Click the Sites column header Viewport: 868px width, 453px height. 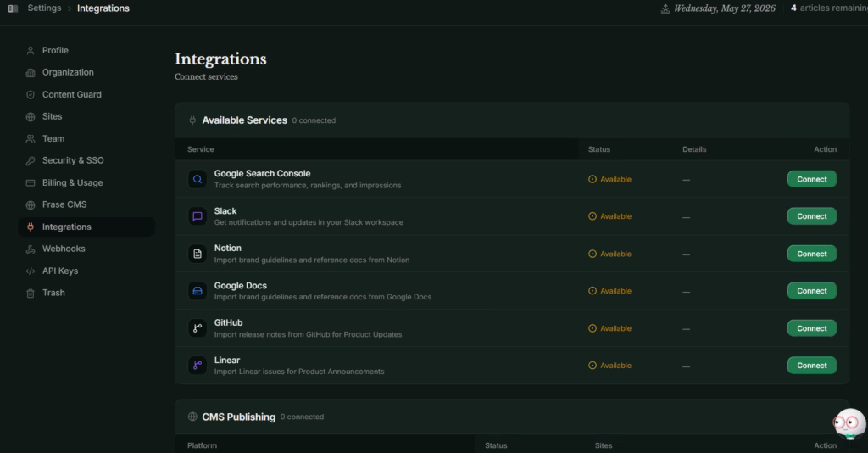pos(604,445)
